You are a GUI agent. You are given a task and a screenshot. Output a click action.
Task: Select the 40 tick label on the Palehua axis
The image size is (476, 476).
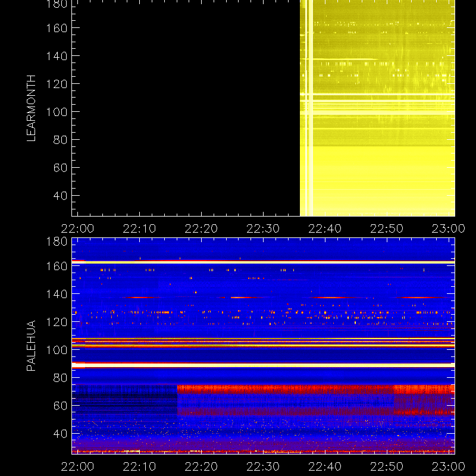coord(60,434)
